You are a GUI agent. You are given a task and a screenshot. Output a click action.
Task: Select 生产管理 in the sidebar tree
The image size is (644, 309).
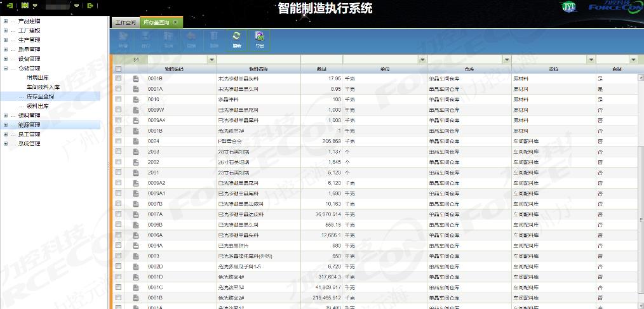tap(29, 40)
